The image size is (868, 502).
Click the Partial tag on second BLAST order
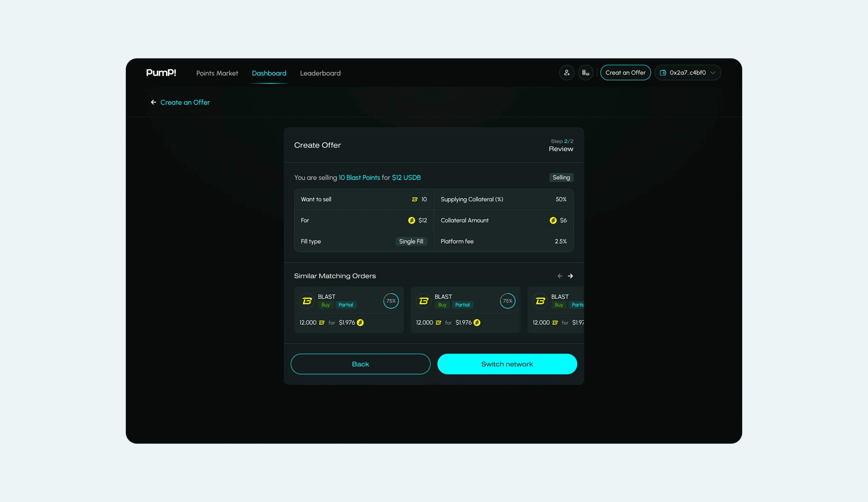(x=463, y=305)
